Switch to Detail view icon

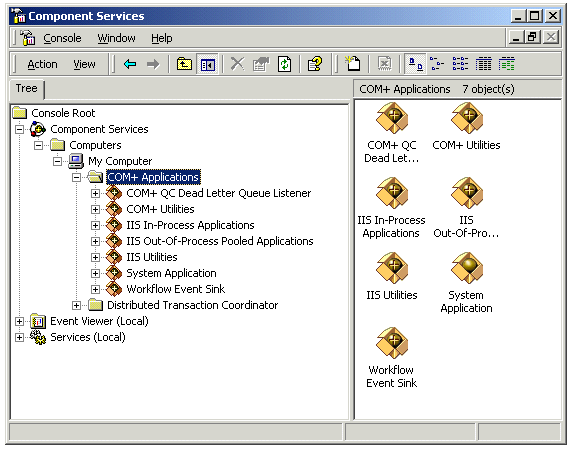tap(483, 64)
